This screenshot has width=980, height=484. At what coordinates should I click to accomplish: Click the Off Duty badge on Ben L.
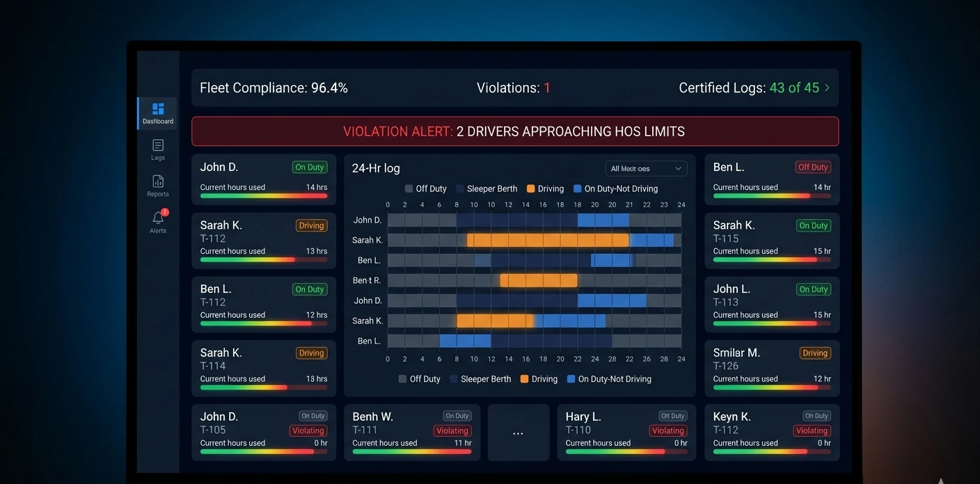[x=812, y=167]
